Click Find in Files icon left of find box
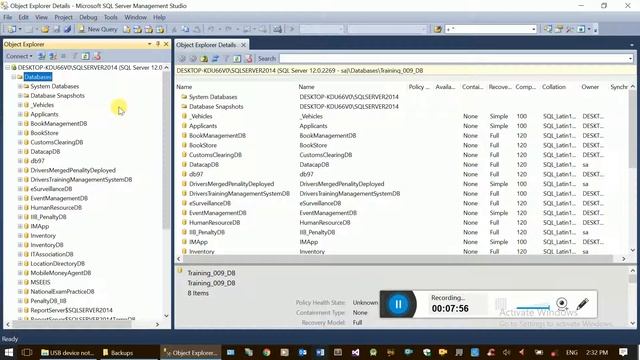The height and width of the screenshot is (360, 640). point(438,29)
